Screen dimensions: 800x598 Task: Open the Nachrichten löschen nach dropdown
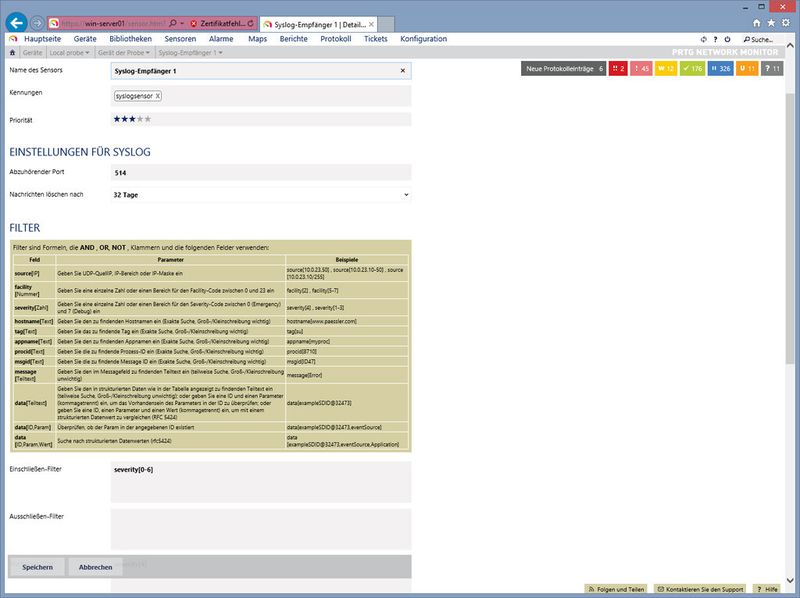point(261,195)
